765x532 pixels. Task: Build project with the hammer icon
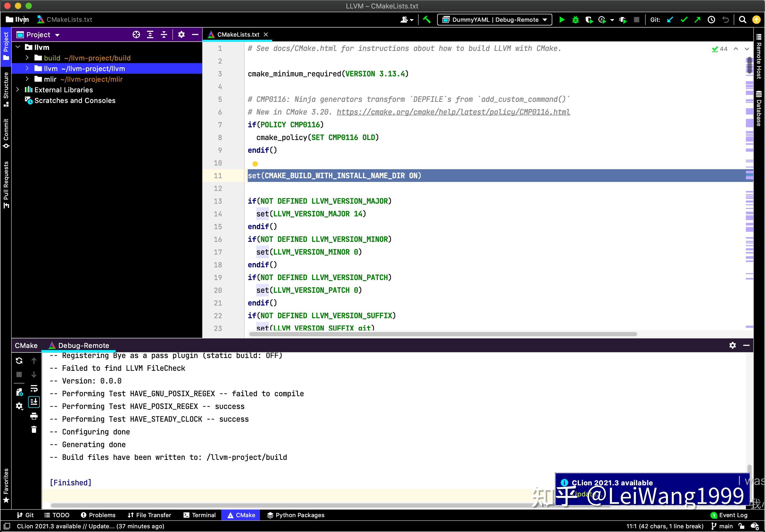427,20
